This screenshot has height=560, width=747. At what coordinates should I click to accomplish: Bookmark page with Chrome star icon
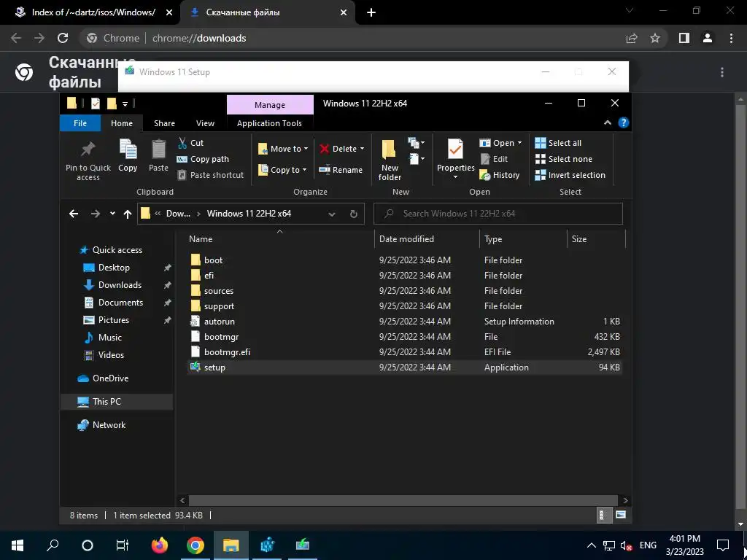point(655,38)
